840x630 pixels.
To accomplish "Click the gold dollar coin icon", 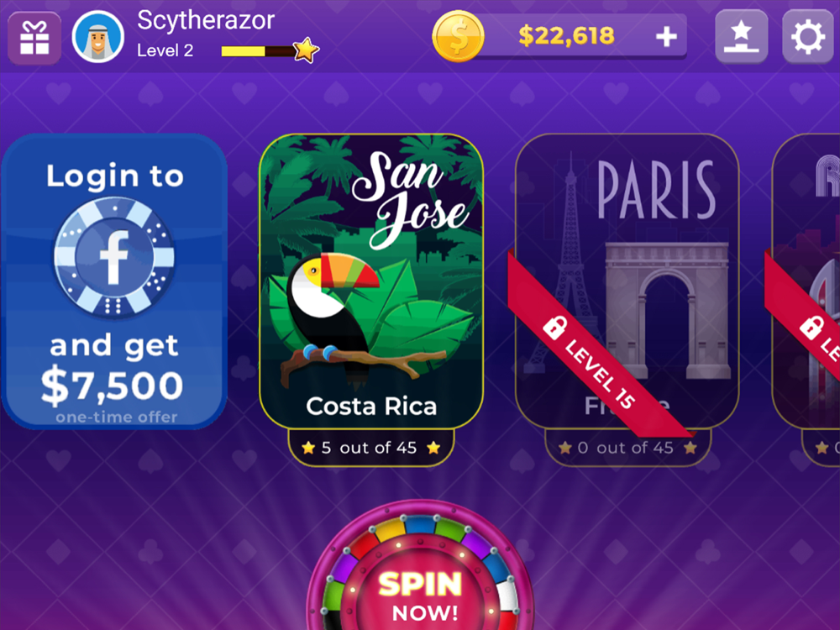I will tap(458, 36).
